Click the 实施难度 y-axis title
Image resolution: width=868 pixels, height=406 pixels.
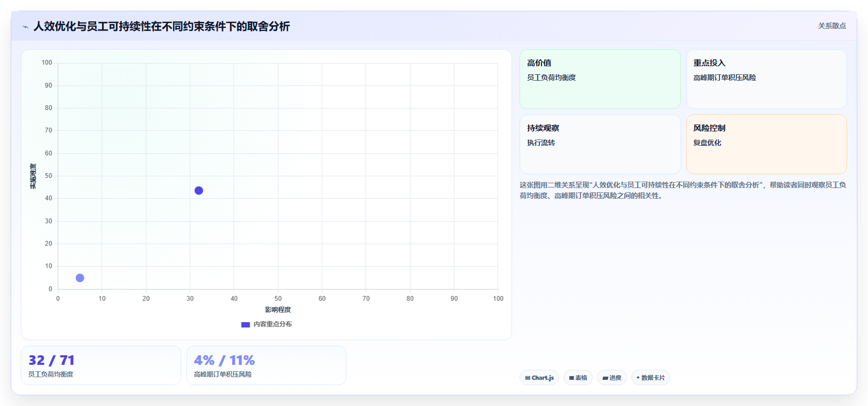click(x=33, y=176)
